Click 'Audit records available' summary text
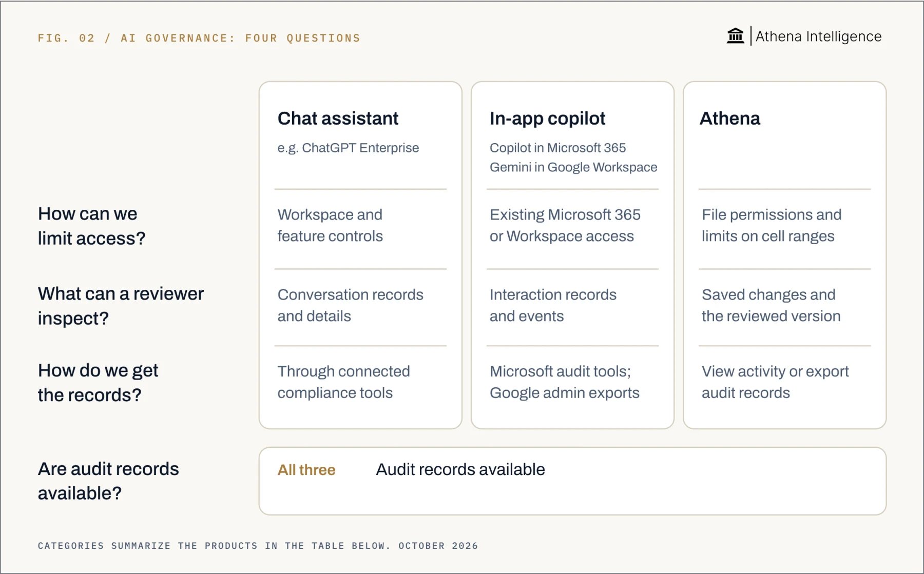 coord(460,469)
